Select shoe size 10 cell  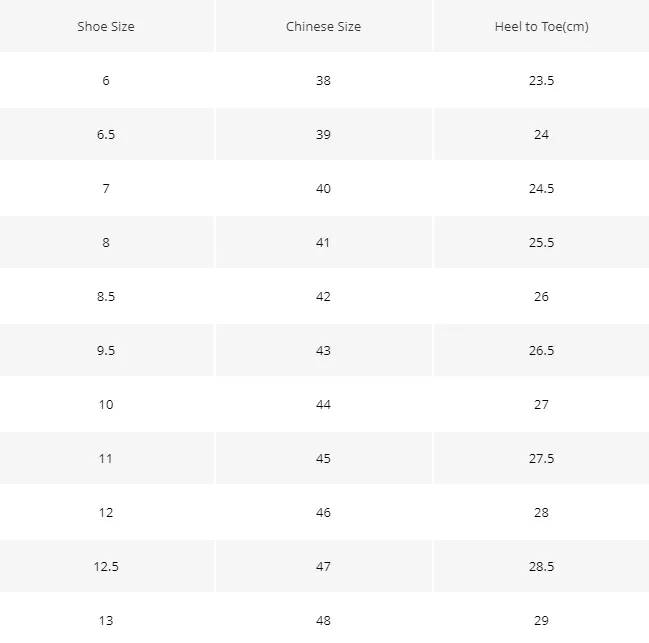pos(106,404)
